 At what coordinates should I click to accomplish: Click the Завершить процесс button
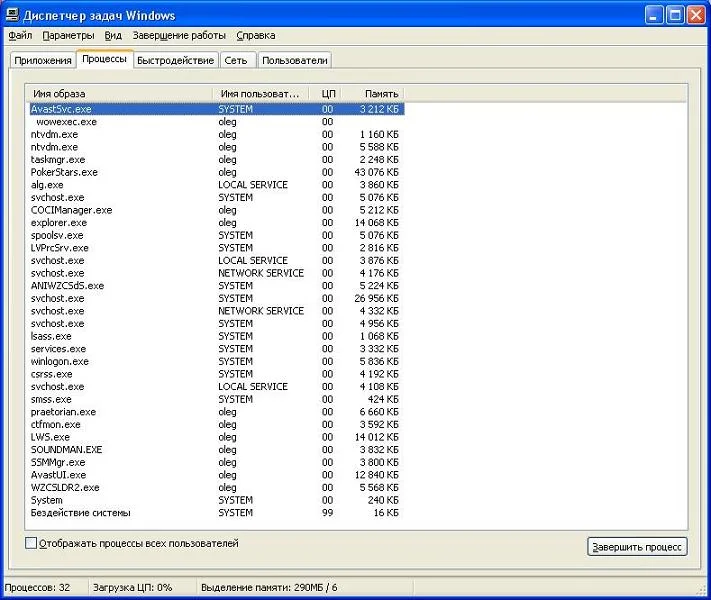tap(637, 547)
